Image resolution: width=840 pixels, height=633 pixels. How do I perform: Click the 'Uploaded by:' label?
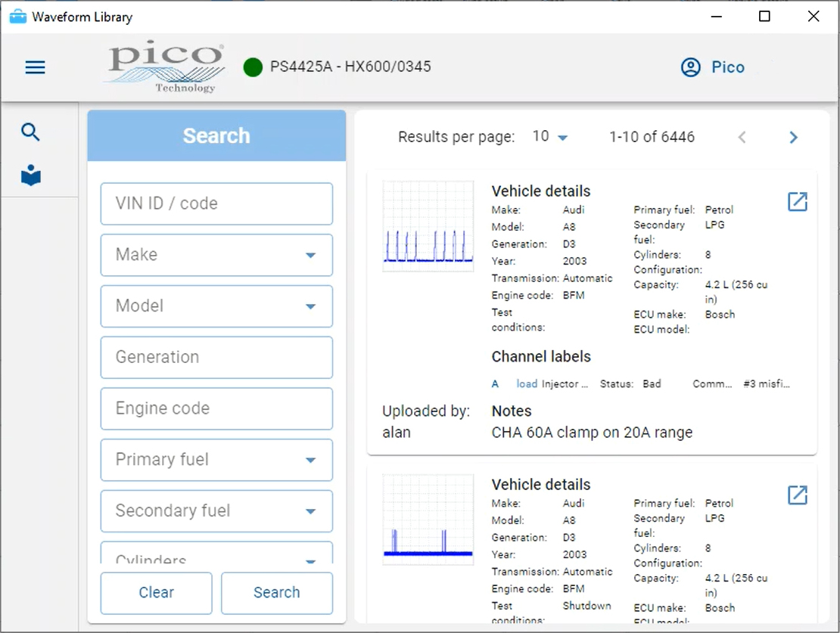(x=426, y=411)
